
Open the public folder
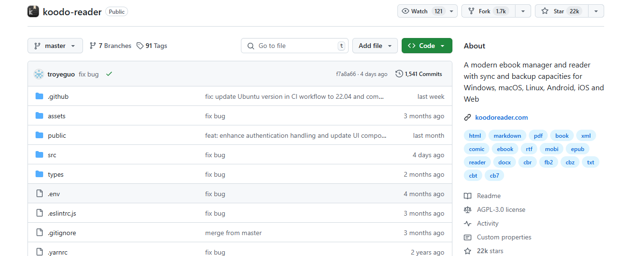click(x=57, y=135)
